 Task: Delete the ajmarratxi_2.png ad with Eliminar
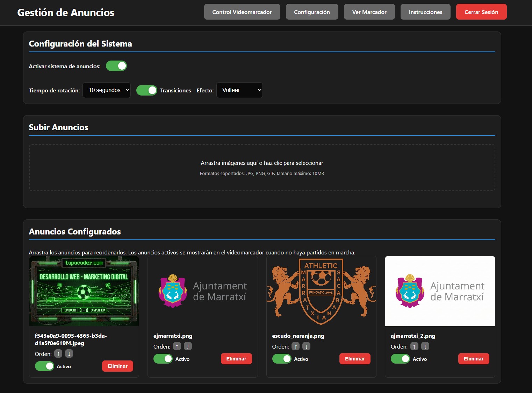pos(474,359)
